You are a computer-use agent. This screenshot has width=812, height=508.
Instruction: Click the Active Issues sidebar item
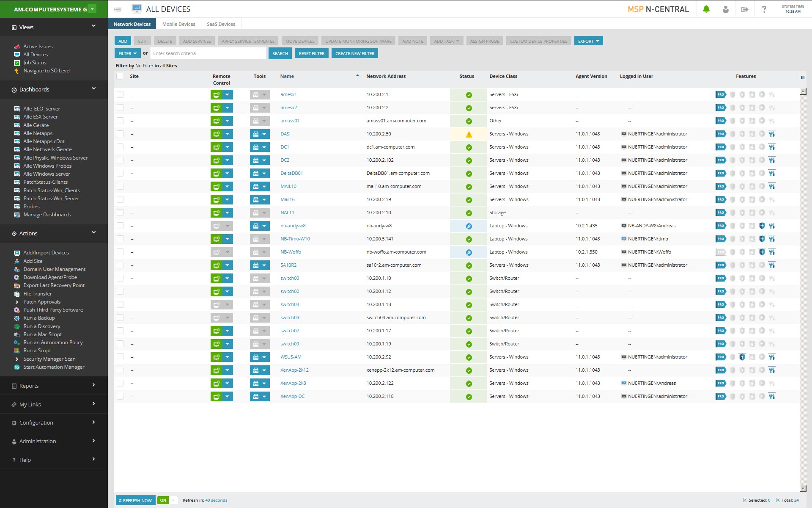(x=38, y=47)
